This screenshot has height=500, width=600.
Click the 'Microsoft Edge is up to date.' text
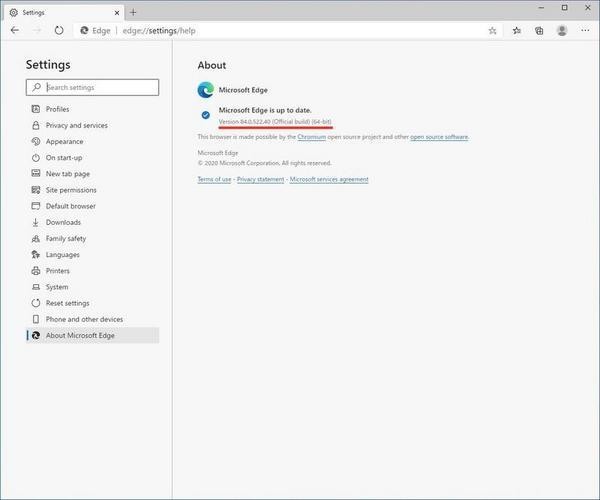265,110
